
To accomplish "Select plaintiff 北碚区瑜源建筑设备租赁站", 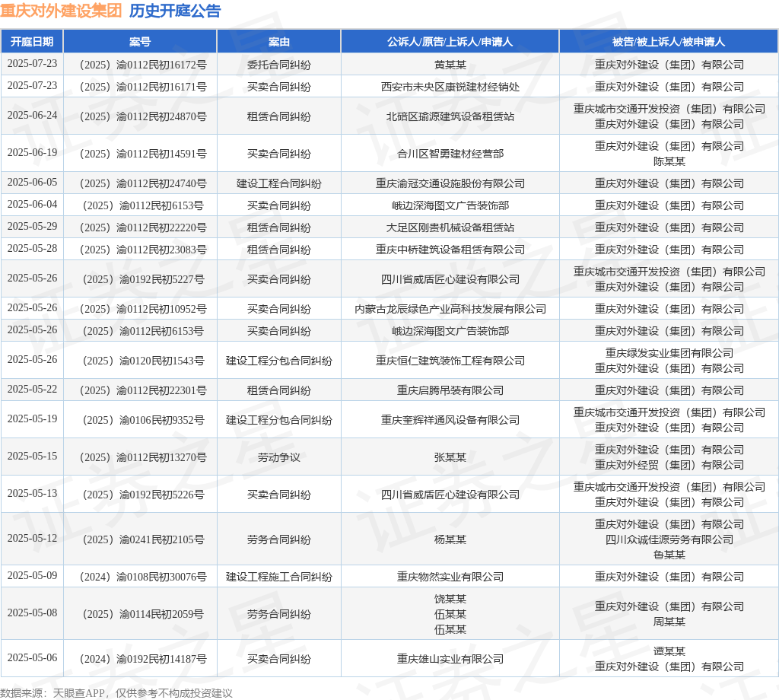I will [450, 116].
